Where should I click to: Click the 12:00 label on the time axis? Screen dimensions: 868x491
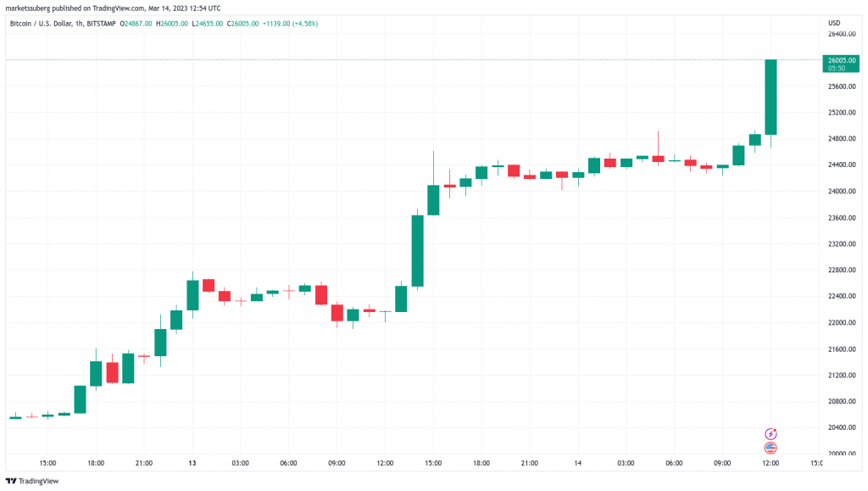[x=770, y=464]
